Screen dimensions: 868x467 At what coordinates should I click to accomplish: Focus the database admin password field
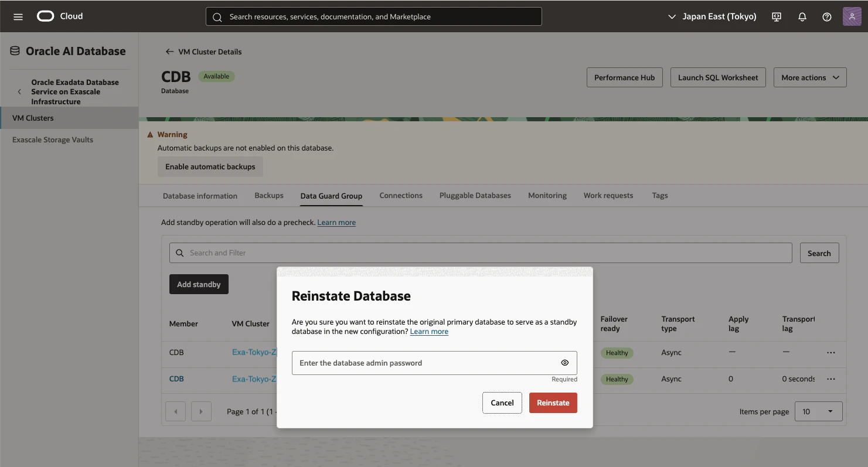[434, 363]
